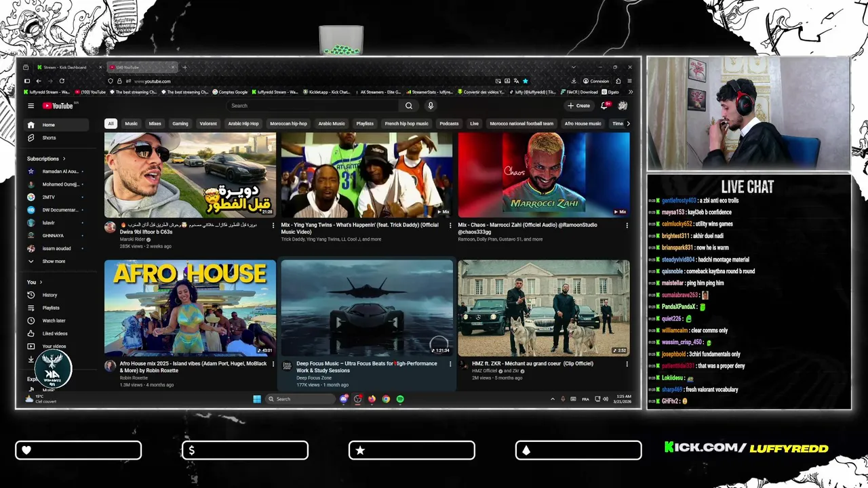Open the YouTube account avatar menu

click(x=623, y=106)
